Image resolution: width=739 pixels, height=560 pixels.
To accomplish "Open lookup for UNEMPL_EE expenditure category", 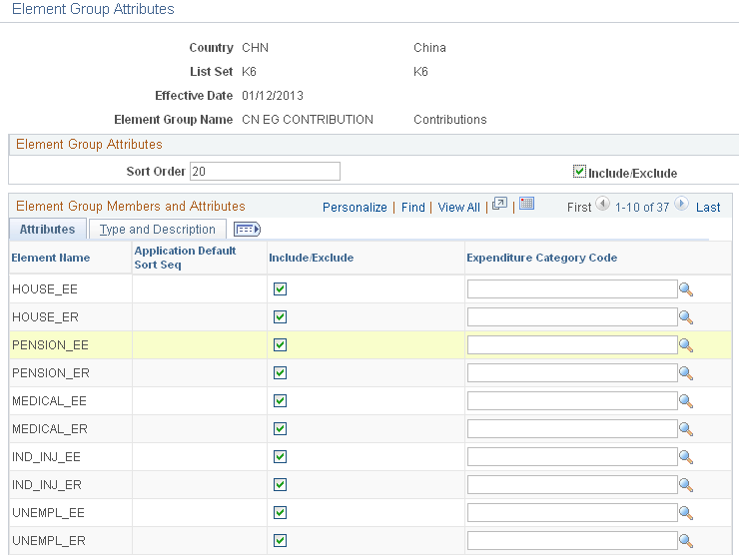I will (x=686, y=513).
